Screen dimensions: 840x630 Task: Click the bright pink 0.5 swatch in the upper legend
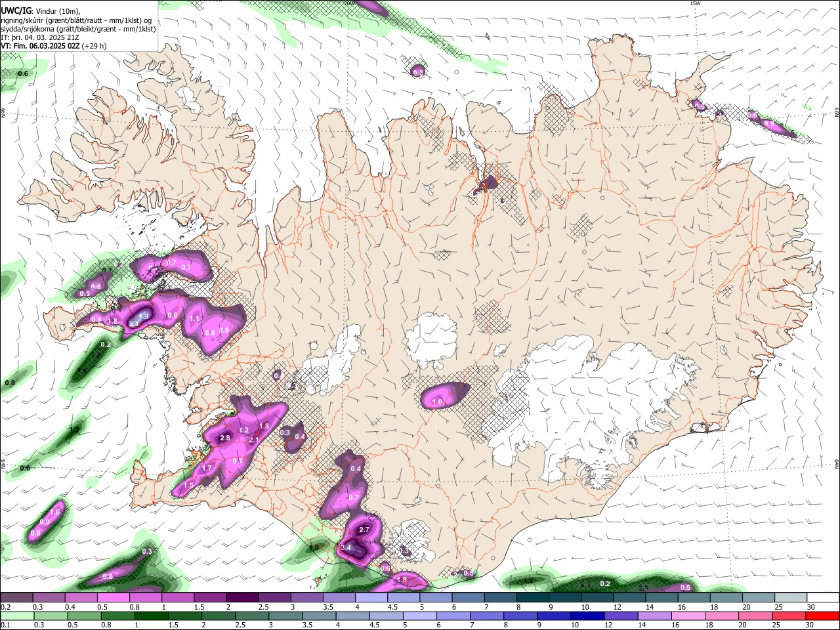113,598
